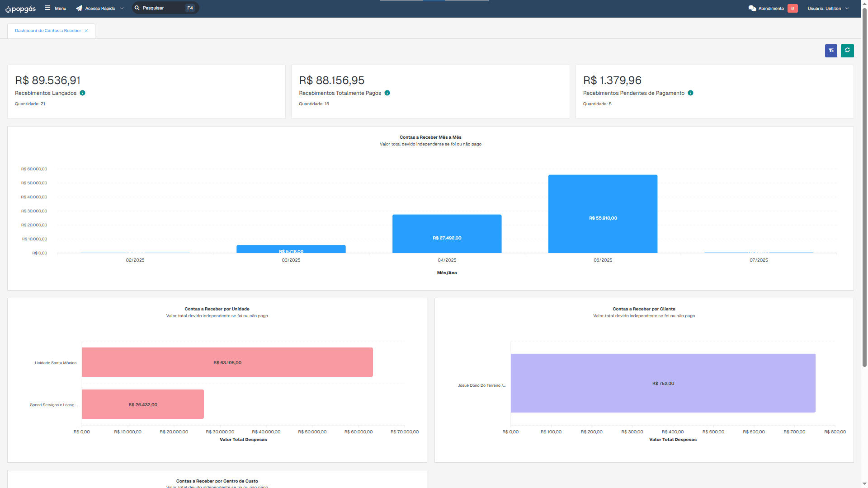This screenshot has width=868, height=488.
Task: Click the 06/2025 bar R$ 55.910,00
Action: 603,214
